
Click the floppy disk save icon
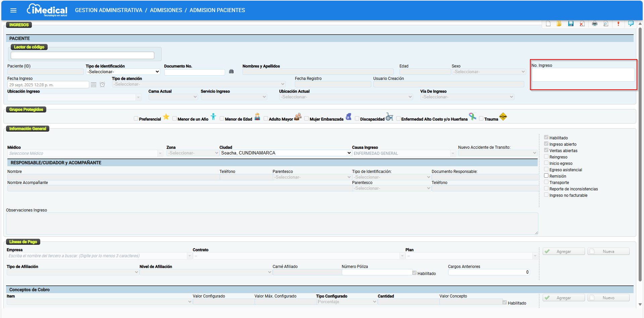pyautogui.click(x=571, y=24)
